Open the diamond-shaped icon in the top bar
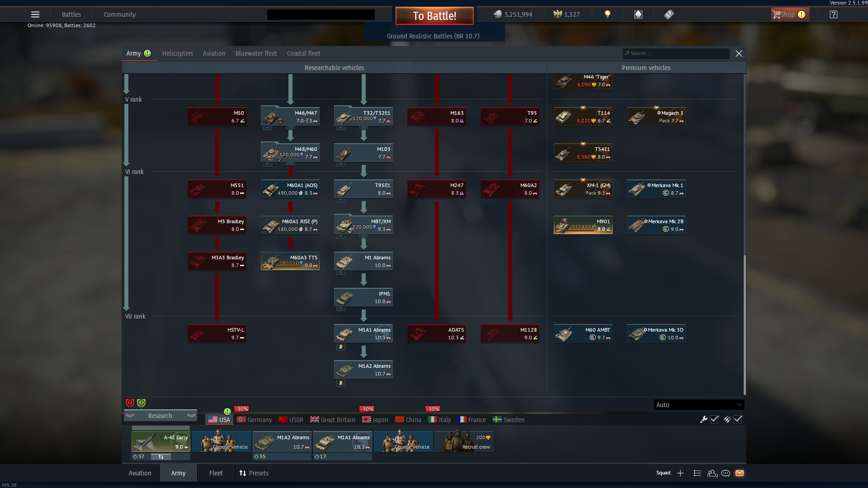Screen dimensions: 868x488 638,14
